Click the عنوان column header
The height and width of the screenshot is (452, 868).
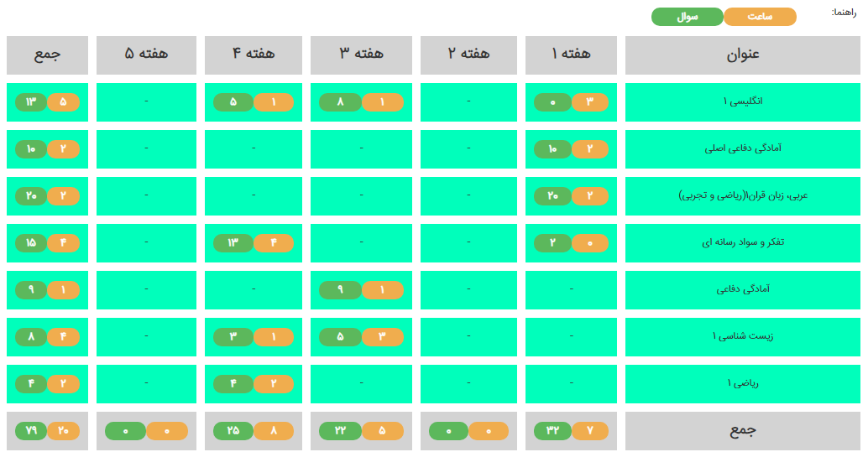(x=742, y=55)
